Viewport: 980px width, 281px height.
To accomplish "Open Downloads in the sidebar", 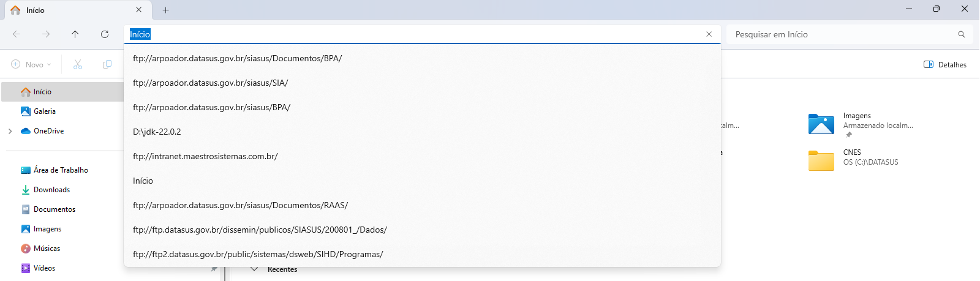I will click(x=51, y=190).
